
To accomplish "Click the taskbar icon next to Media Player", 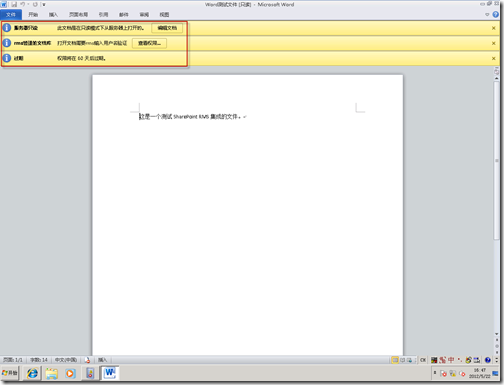I will [90, 373].
